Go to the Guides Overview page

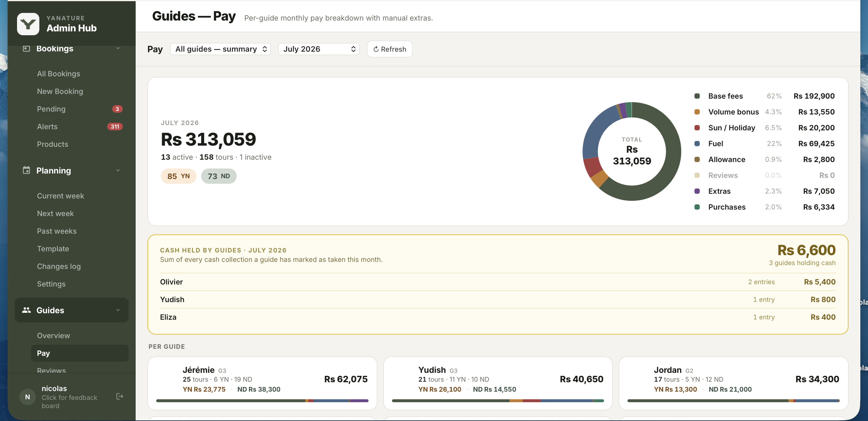(x=53, y=336)
